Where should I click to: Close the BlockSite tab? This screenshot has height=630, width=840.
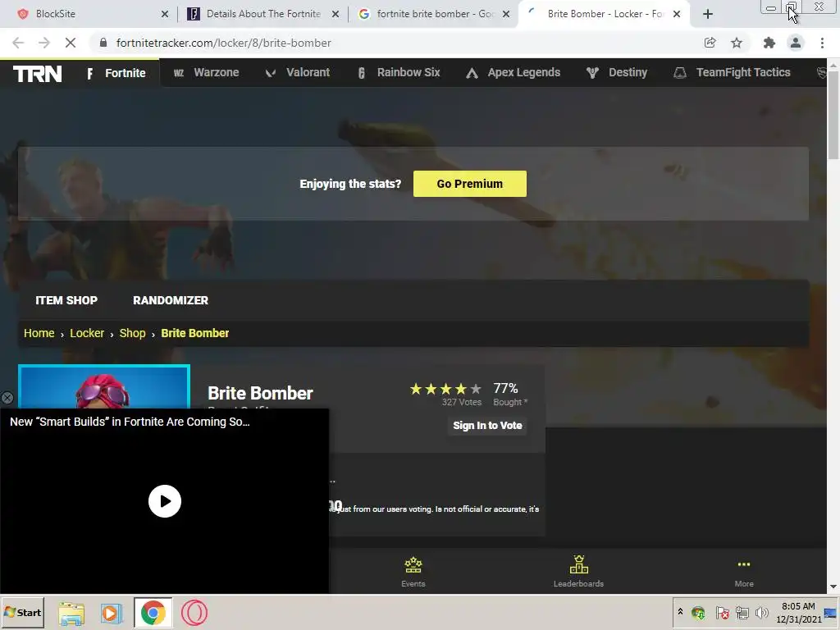coord(164,14)
